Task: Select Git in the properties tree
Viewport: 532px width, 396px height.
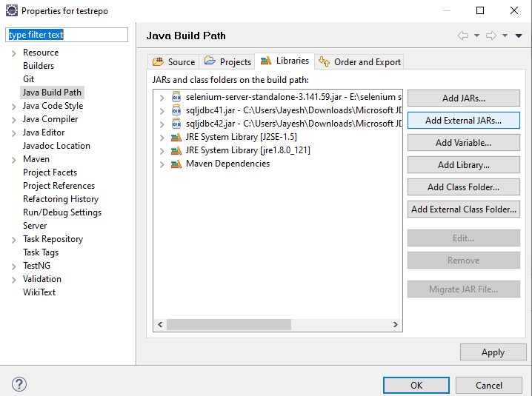Action: 28,79
